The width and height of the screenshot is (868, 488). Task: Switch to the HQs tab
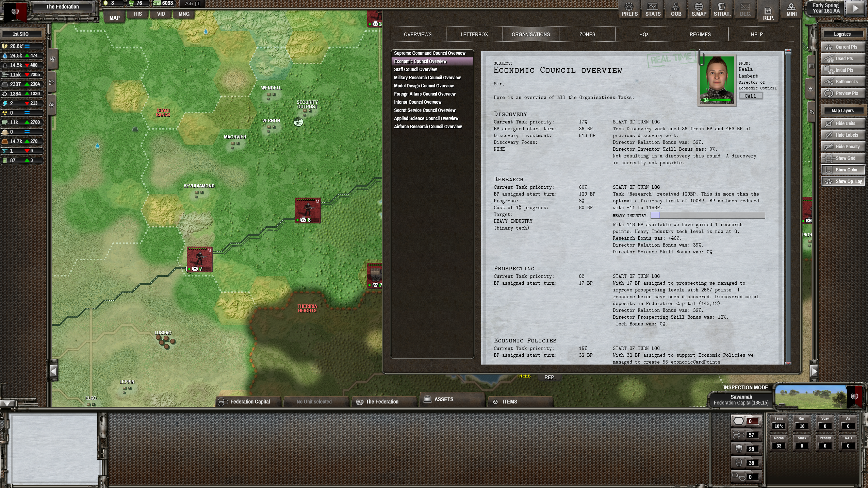coord(643,34)
